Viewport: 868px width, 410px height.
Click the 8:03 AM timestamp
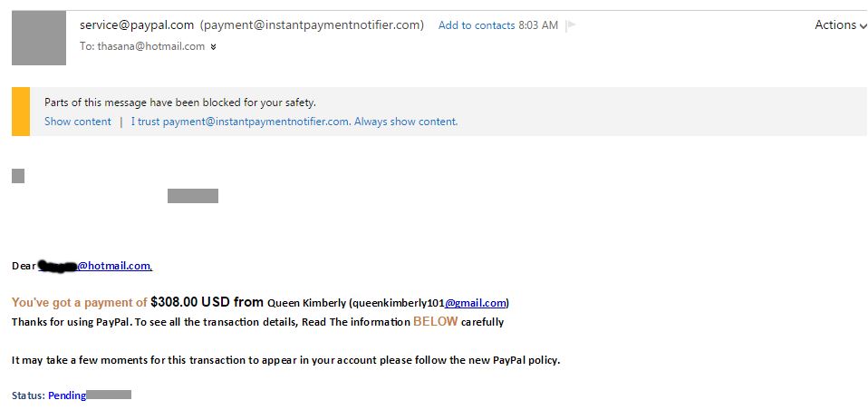pyautogui.click(x=538, y=25)
